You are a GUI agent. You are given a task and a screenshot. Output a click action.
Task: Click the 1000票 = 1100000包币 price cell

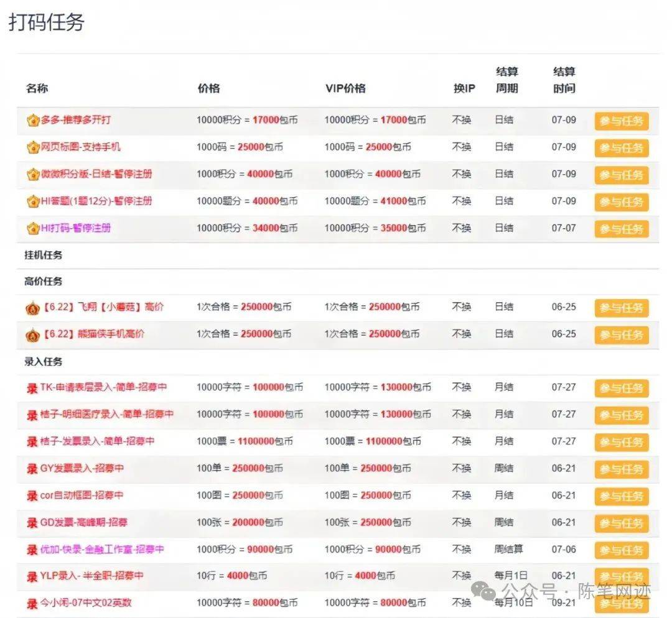tap(245, 441)
